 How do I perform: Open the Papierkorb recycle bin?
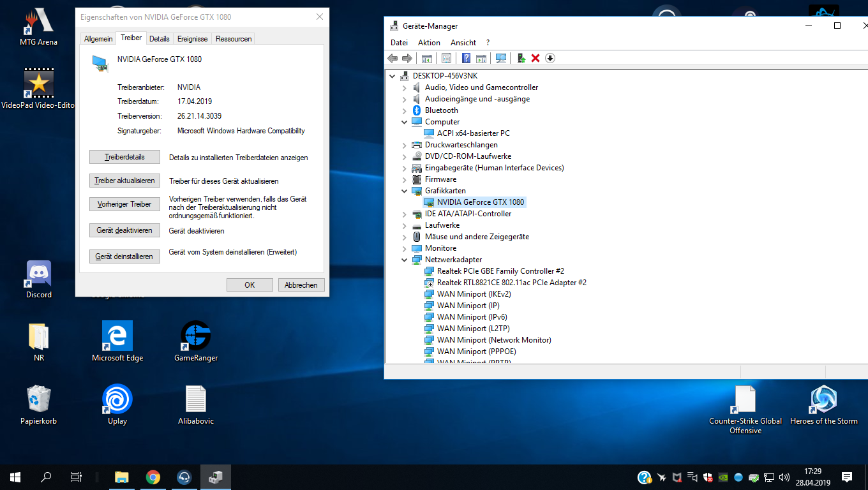[x=38, y=405]
